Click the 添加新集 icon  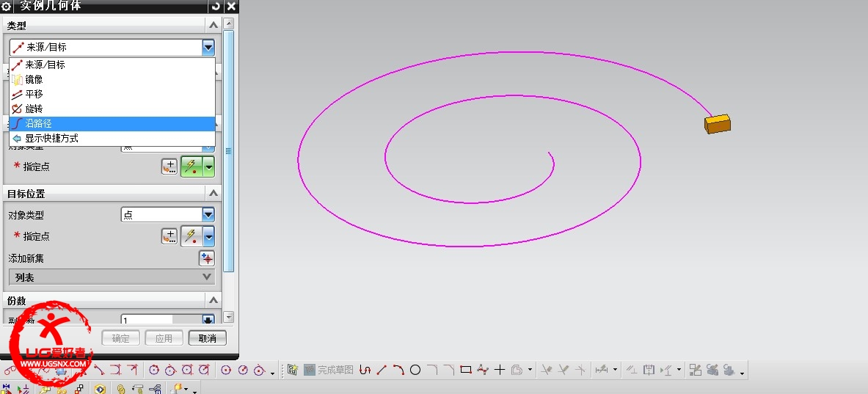pyautogui.click(x=206, y=258)
